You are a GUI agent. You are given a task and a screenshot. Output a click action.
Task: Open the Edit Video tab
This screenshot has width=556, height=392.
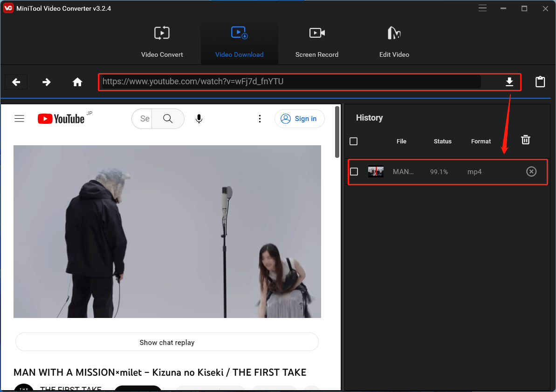click(x=394, y=42)
